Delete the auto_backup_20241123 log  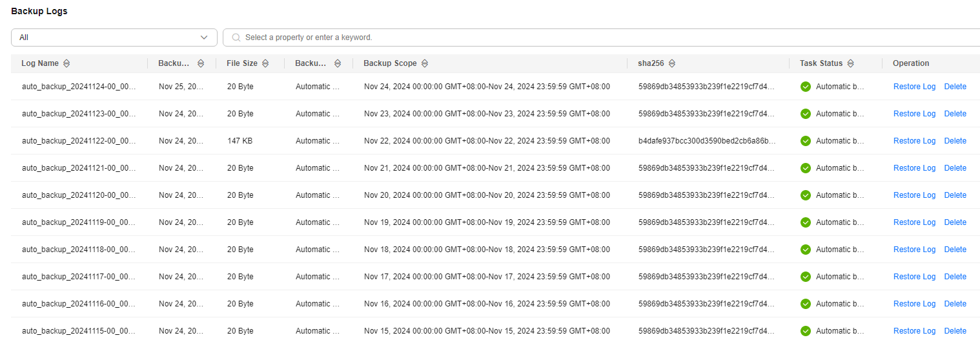coord(955,114)
